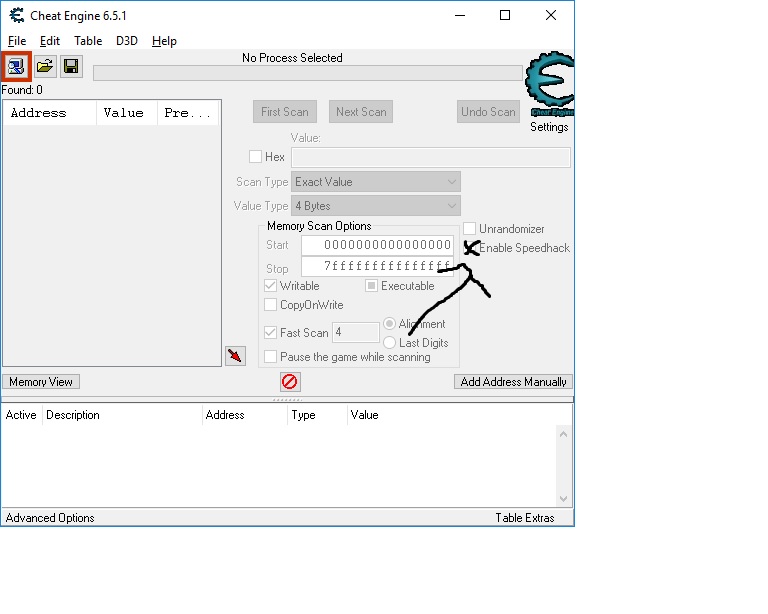Open the D3D menu

point(127,41)
